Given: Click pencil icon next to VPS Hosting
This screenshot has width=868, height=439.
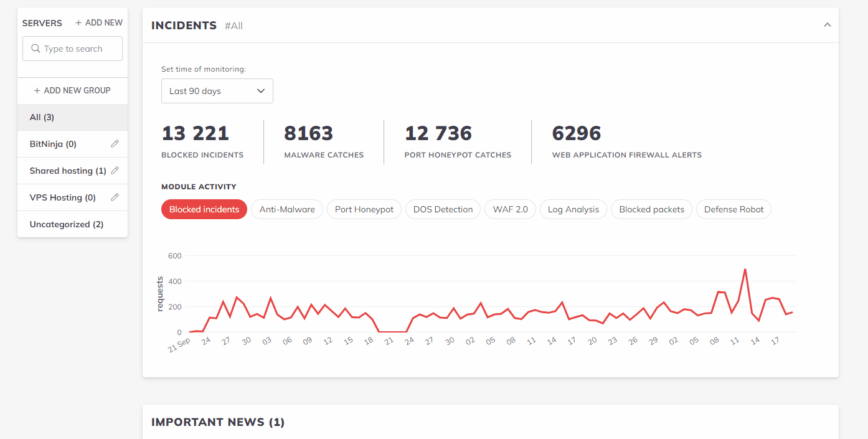Looking at the screenshot, I should [x=115, y=197].
